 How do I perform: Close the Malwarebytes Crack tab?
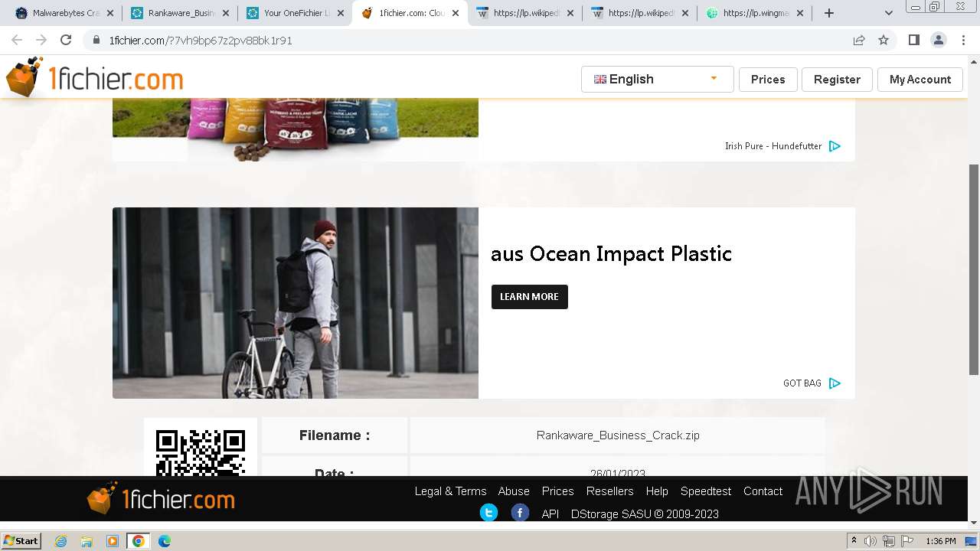coord(111,13)
